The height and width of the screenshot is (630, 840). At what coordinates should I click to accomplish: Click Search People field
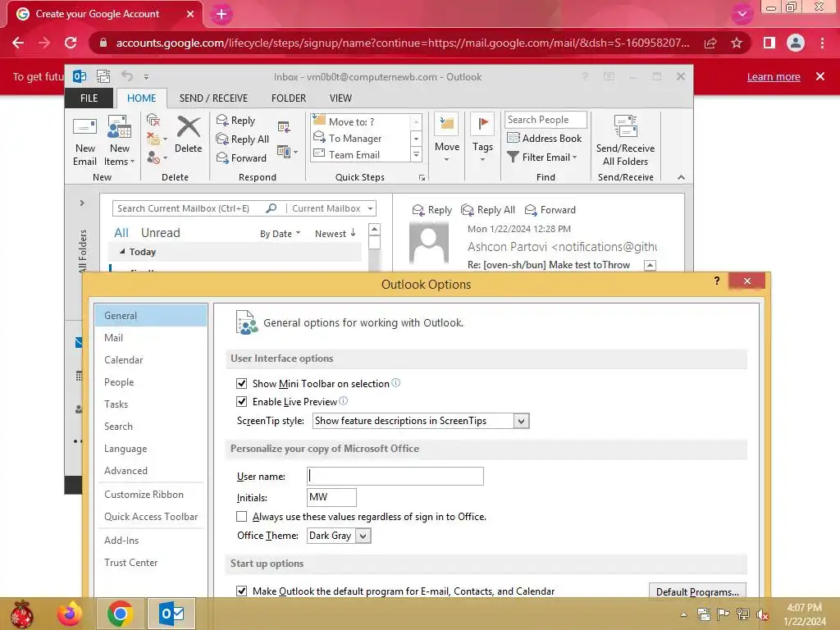tap(546, 120)
